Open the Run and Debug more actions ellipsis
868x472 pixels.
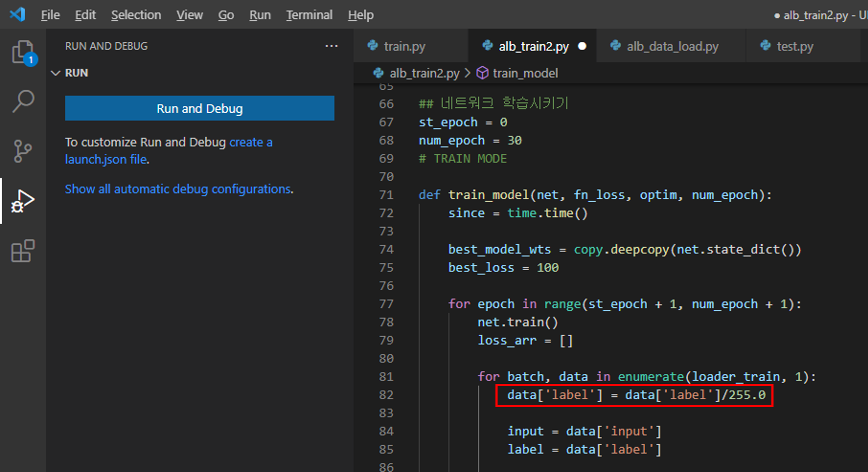click(x=331, y=46)
